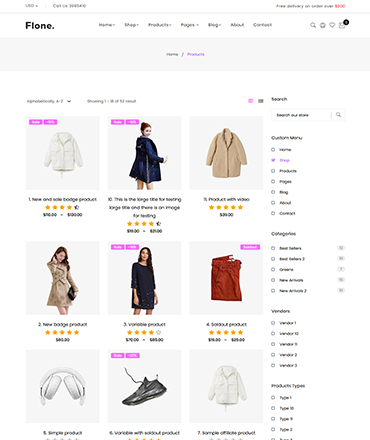Open '11. Product with video' title link
The width and height of the screenshot is (370, 440).
pos(226,199)
